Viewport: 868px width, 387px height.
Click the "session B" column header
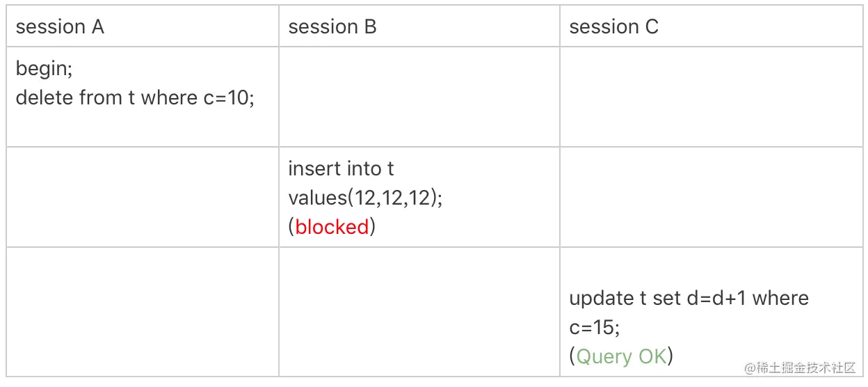tap(332, 27)
